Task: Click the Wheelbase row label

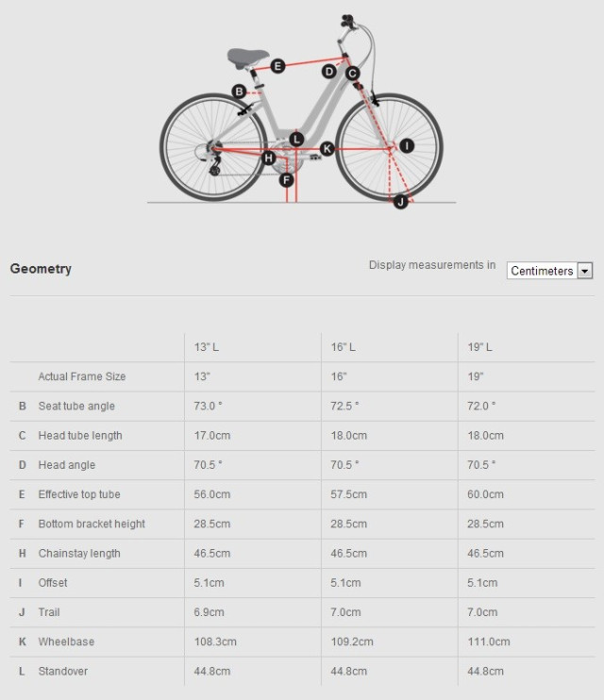Action: point(66,642)
